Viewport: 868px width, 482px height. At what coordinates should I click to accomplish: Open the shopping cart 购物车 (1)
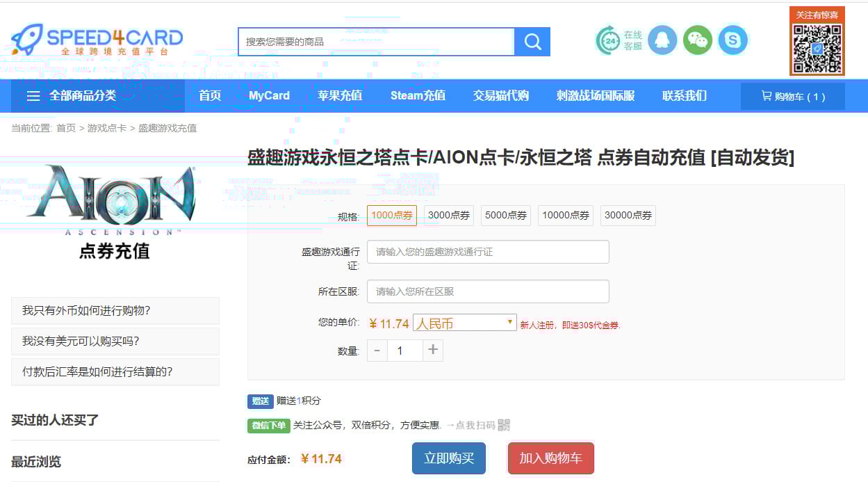(793, 97)
